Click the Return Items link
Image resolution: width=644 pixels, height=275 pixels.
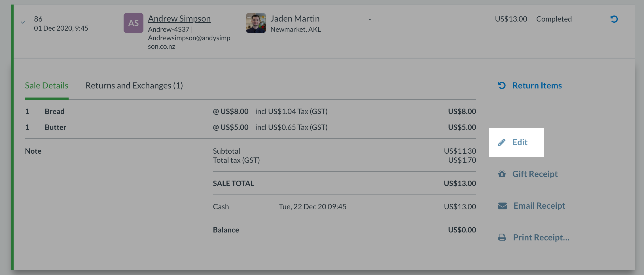(x=537, y=86)
